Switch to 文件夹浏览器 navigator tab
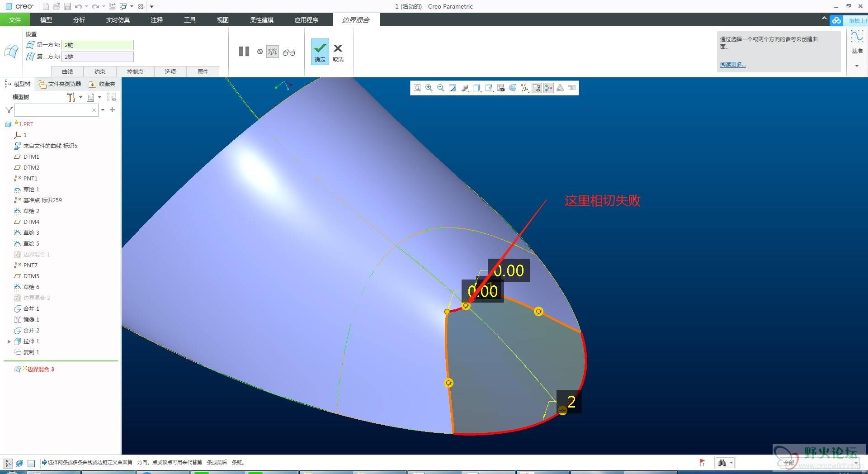868x474 pixels. pos(60,84)
